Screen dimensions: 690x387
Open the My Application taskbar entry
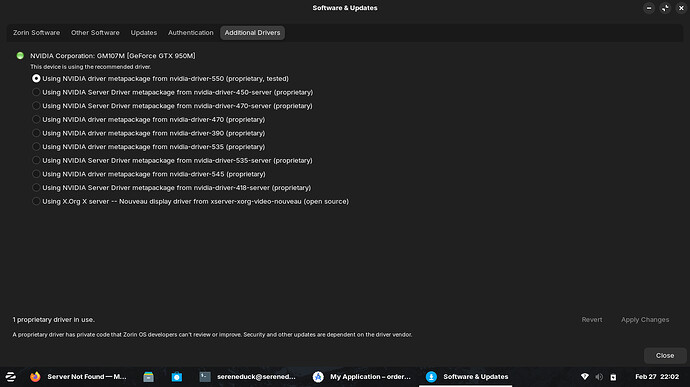[362, 377]
